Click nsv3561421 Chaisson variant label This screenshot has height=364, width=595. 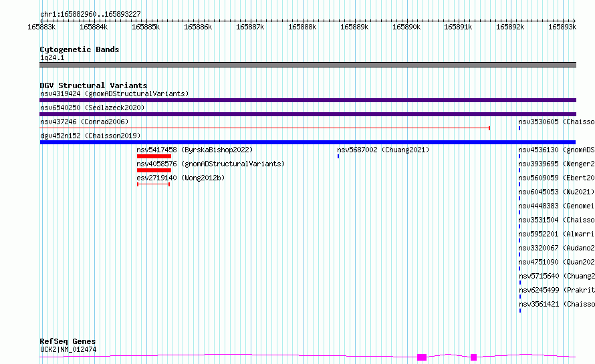[556, 304]
